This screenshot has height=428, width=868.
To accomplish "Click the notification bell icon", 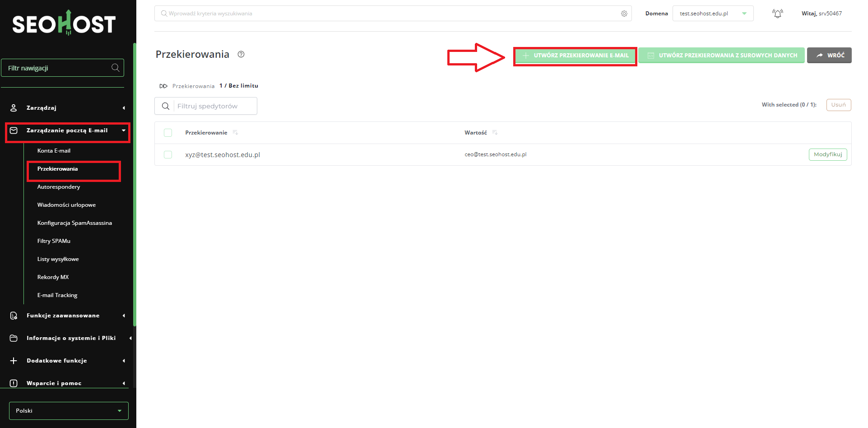I will tap(777, 14).
